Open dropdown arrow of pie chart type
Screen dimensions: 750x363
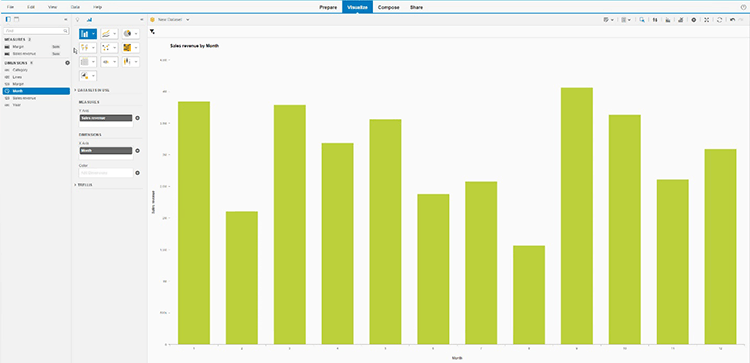point(136,34)
